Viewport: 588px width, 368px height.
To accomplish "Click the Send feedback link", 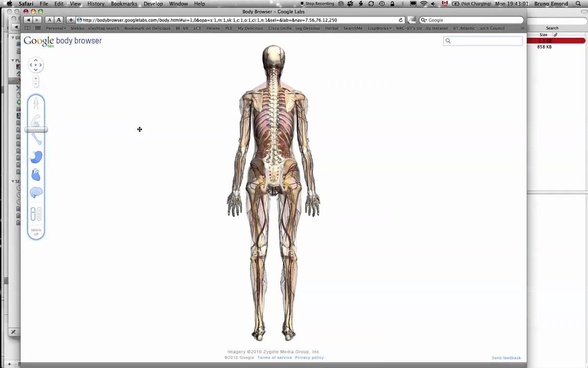I will 506,358.
